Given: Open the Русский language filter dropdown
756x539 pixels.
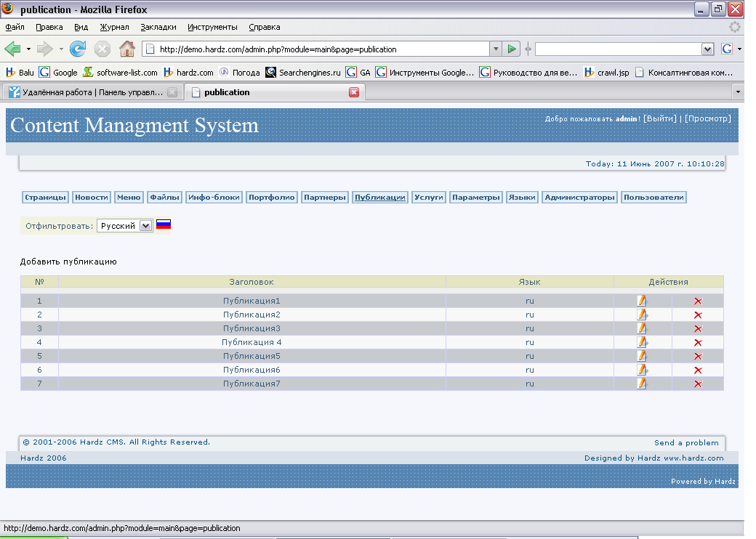Looking at the screenshot, I should (124, 226).
